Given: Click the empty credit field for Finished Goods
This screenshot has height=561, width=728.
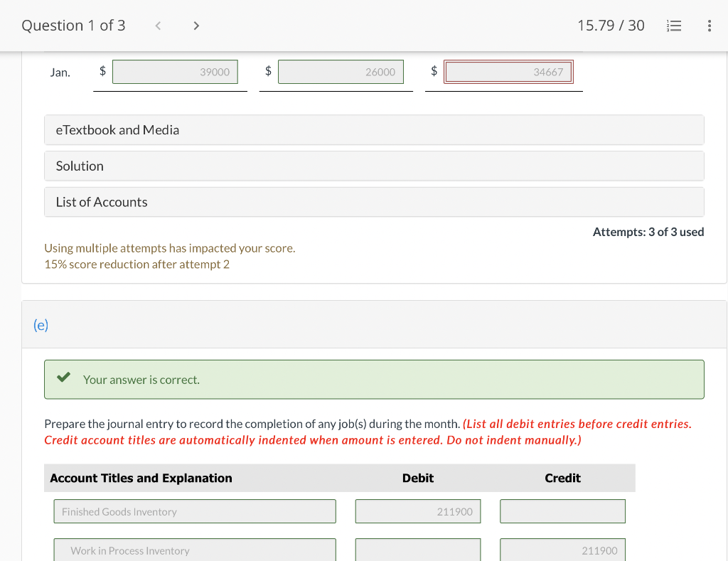Looking at the screenshot, I should [563, 511].
